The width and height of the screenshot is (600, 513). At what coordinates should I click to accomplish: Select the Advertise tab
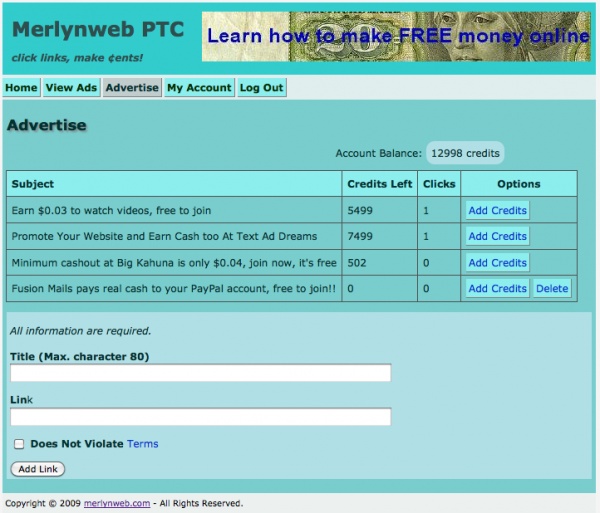(132, 88)
